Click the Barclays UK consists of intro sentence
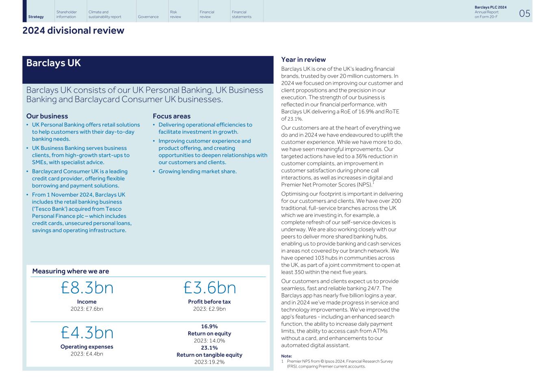 (145, 95)
